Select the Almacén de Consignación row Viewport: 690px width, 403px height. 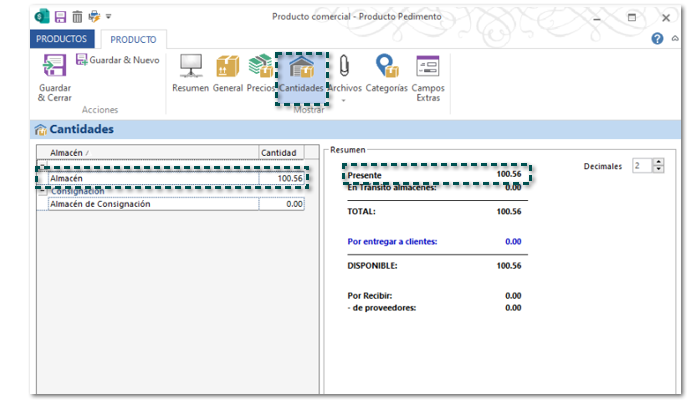(x=150, y=204)
